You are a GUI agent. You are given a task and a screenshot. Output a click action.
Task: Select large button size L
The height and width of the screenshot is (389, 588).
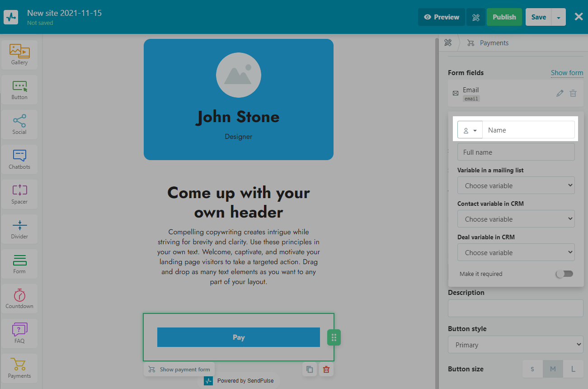(x=573, y=369)
